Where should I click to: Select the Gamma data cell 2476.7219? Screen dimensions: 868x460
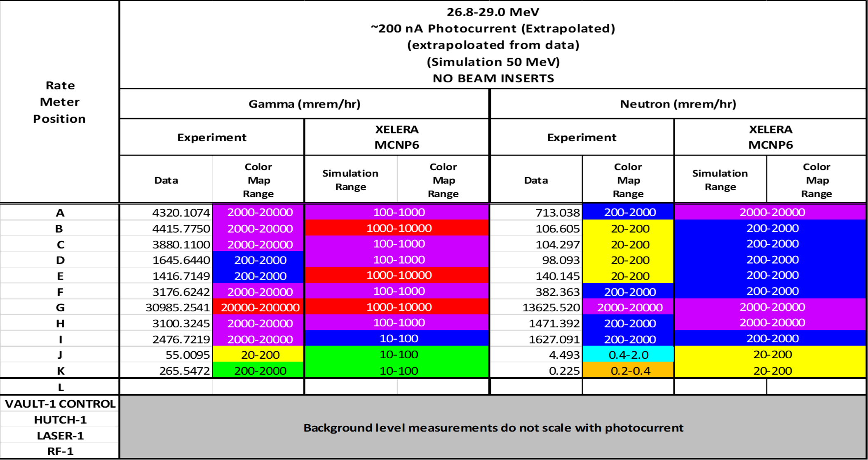pos(166,339)
